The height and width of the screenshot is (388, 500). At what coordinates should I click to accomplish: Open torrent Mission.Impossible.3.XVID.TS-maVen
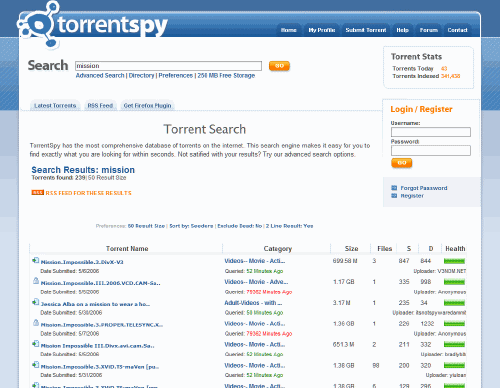[100, 367]
